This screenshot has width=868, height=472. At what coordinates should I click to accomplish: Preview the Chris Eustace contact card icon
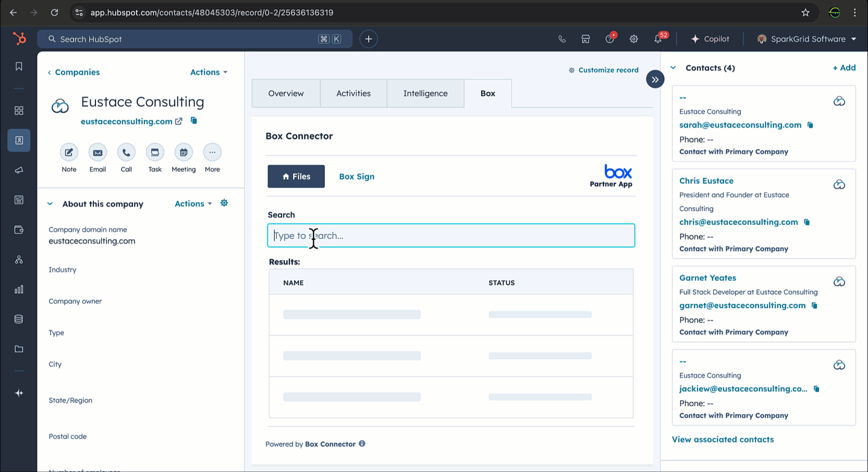pos(839,184)
